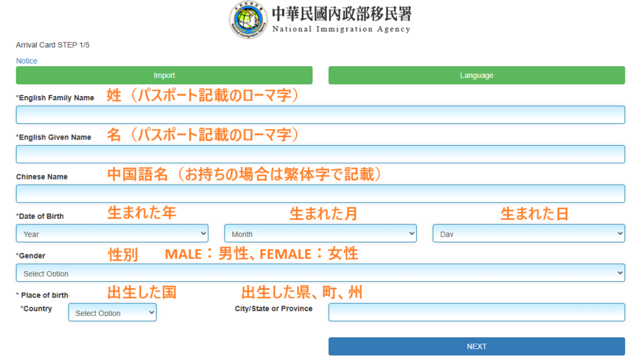Viewport: 639px width, 364px height.
Task: Open the Month of birth dropdown
Action: (320, 234)
